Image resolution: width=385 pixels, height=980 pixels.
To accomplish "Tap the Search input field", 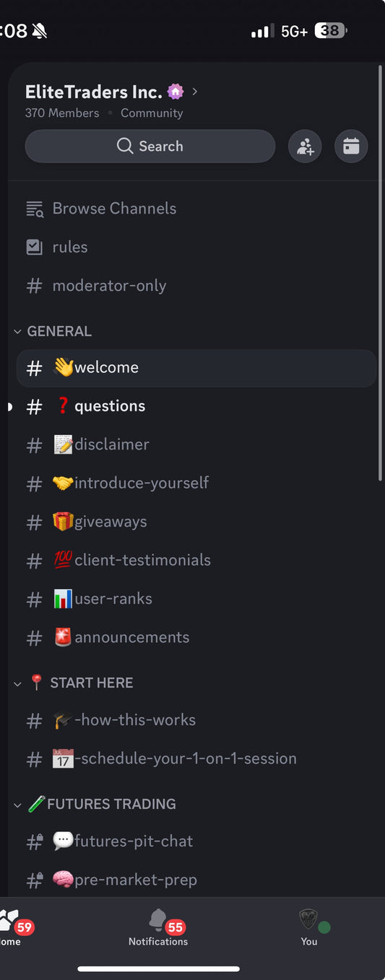I will (150, 146).
